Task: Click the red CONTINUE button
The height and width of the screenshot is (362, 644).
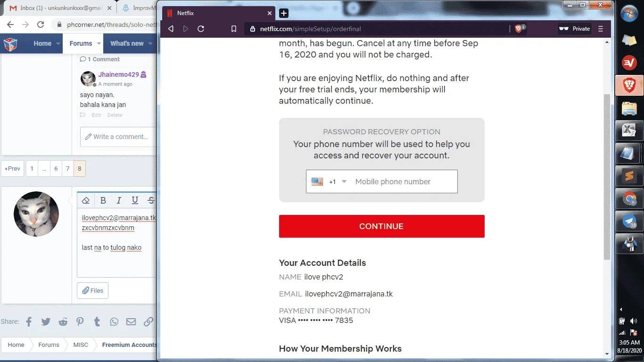Action: pos(381,226)
